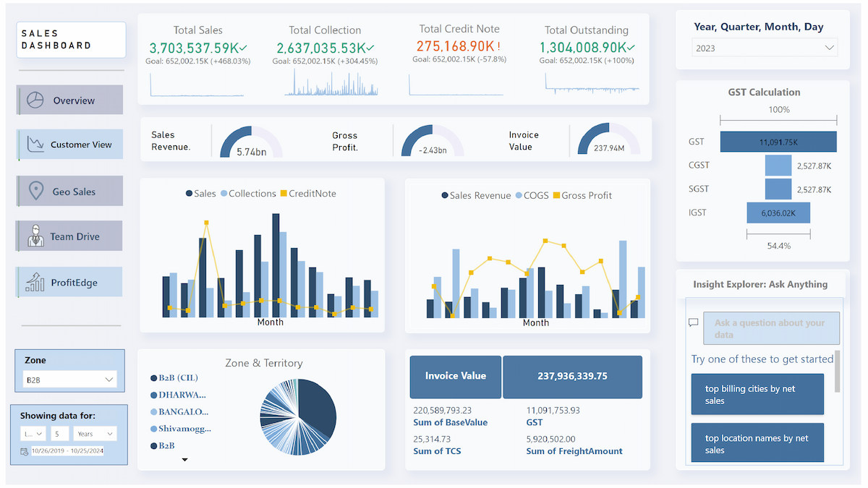Click the Sales legend marker
This screenshot has width=868, height=488.
190,194
